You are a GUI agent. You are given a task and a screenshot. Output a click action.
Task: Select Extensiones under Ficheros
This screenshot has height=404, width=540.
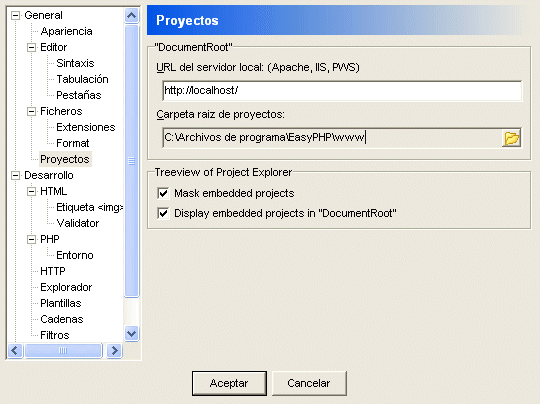pos(86,127)
